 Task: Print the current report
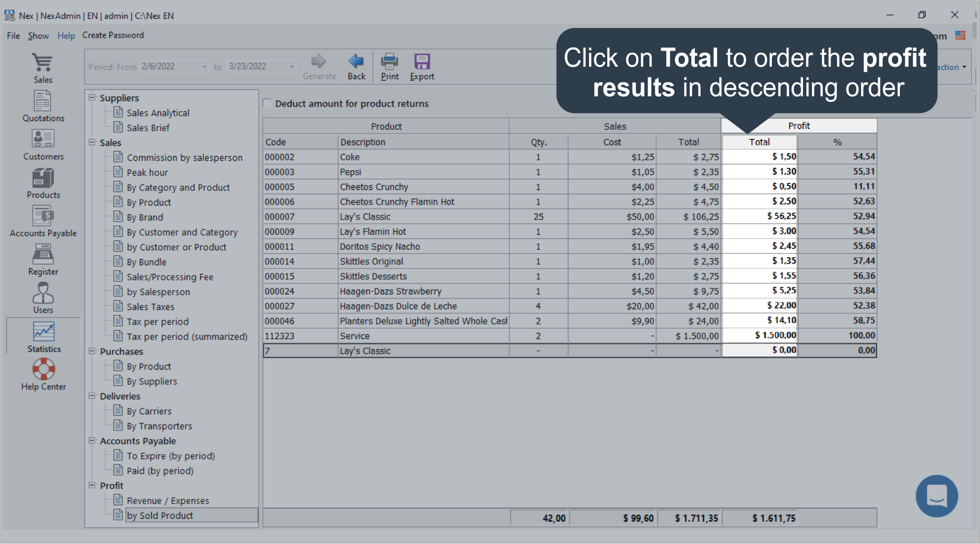[x=389, y=66]
